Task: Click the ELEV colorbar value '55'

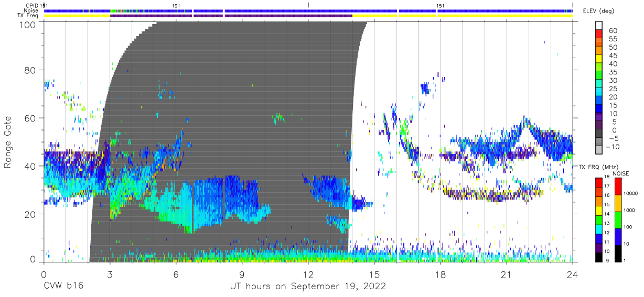Action: click(613, 39)
